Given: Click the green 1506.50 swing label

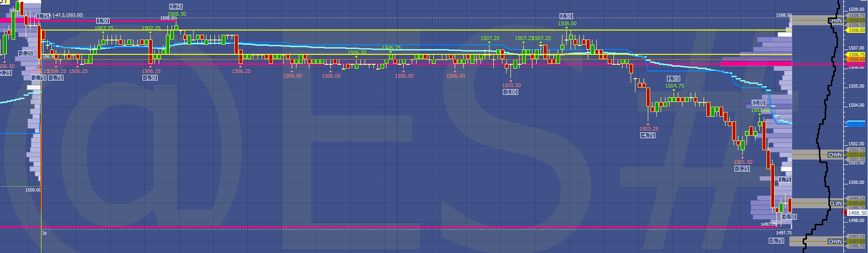Looking at the screenshot, I should (x=357, y=52).
